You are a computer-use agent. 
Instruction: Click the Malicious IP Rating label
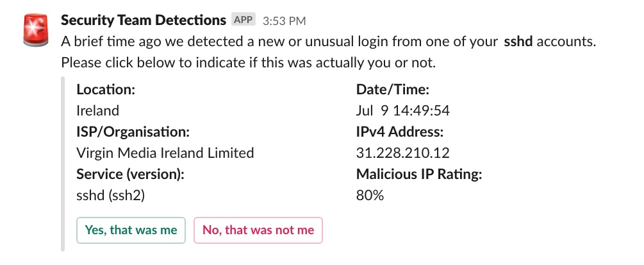pos(418,174)
